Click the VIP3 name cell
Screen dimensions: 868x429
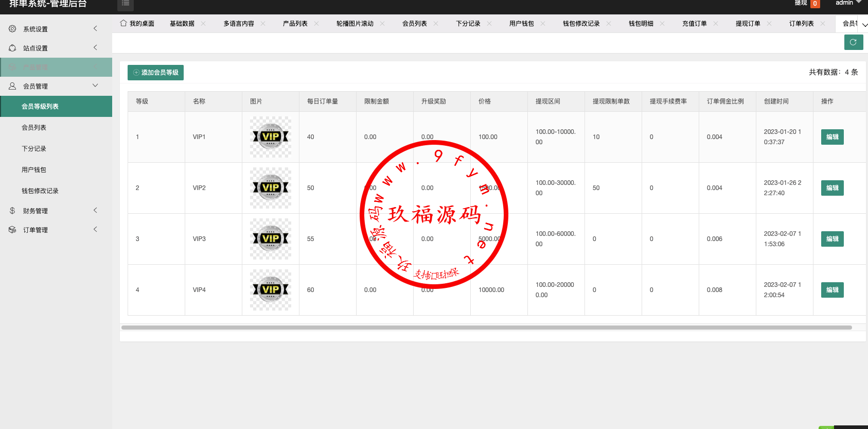click(x=214, y=239)
